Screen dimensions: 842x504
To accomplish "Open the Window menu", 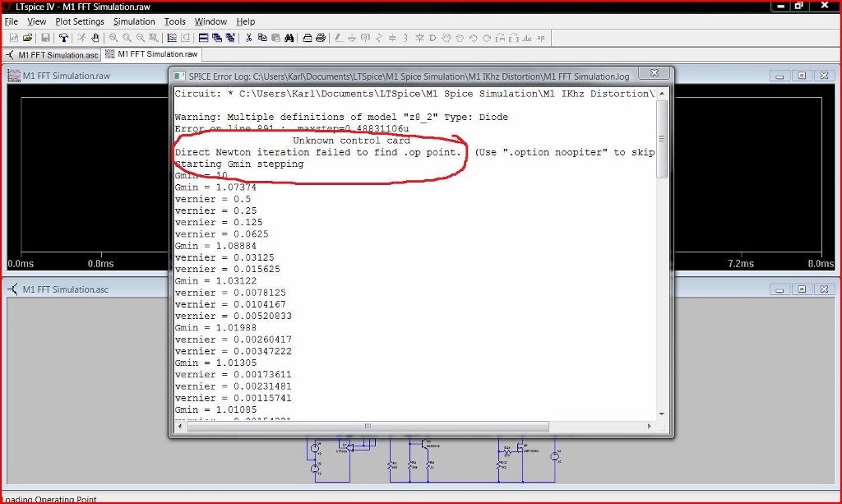I will 210,21.
